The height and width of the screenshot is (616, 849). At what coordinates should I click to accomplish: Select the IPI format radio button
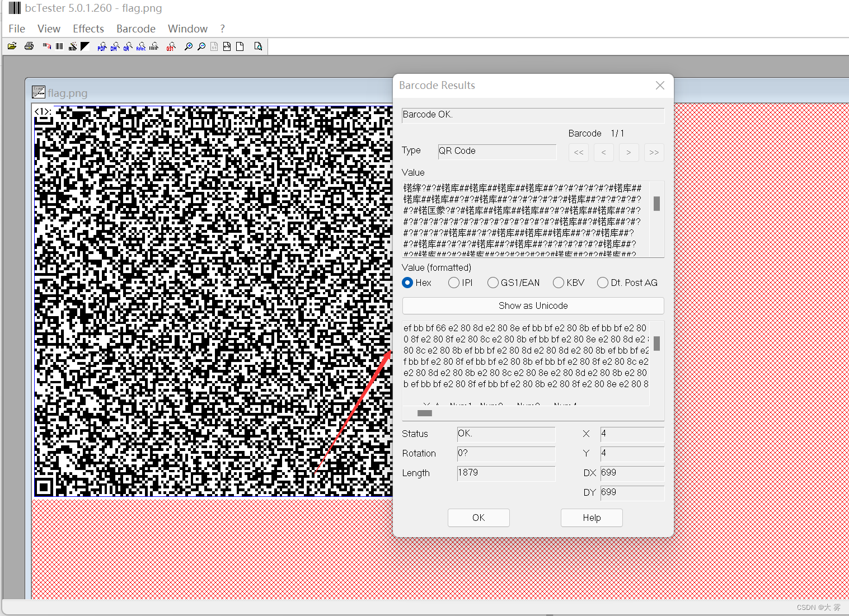454,283
